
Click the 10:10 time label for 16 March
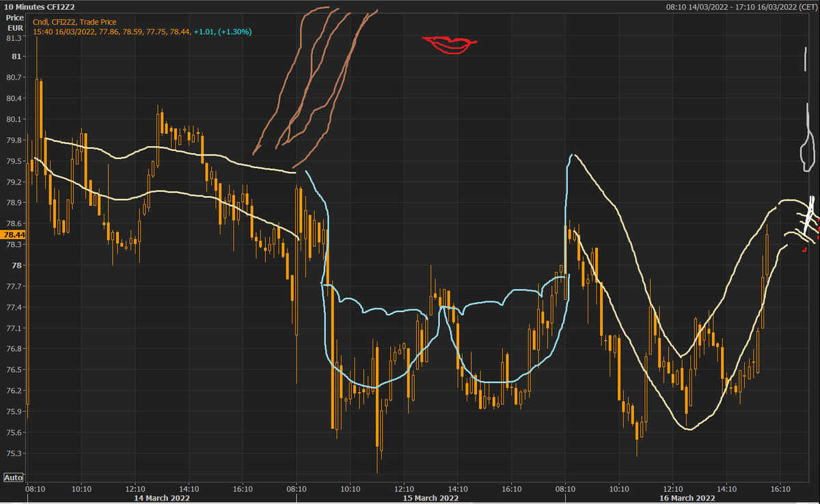tap(620, 489)
